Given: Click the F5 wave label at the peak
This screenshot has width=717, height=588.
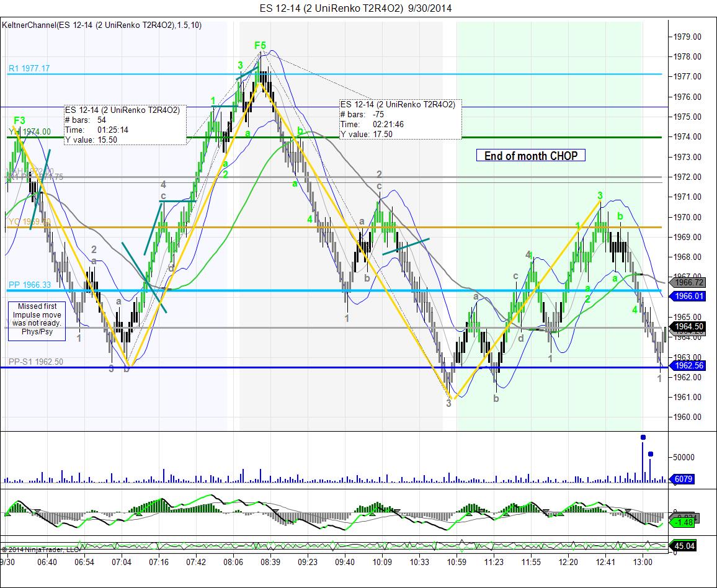Looking at the screenshot, I should click(260, 45).
